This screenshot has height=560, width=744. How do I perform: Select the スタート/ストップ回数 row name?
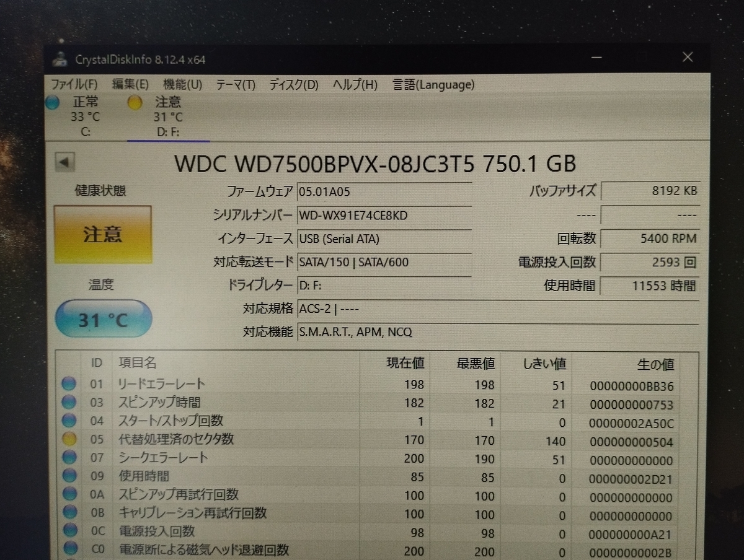170,421
